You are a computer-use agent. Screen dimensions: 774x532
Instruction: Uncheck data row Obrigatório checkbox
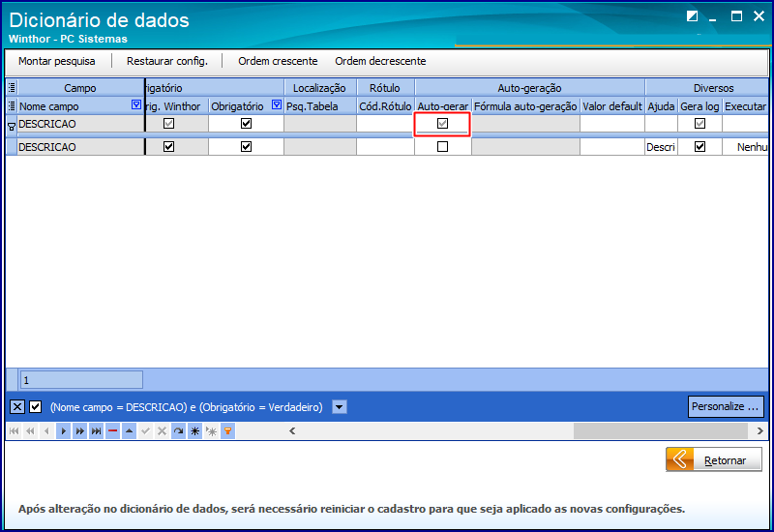246,147
